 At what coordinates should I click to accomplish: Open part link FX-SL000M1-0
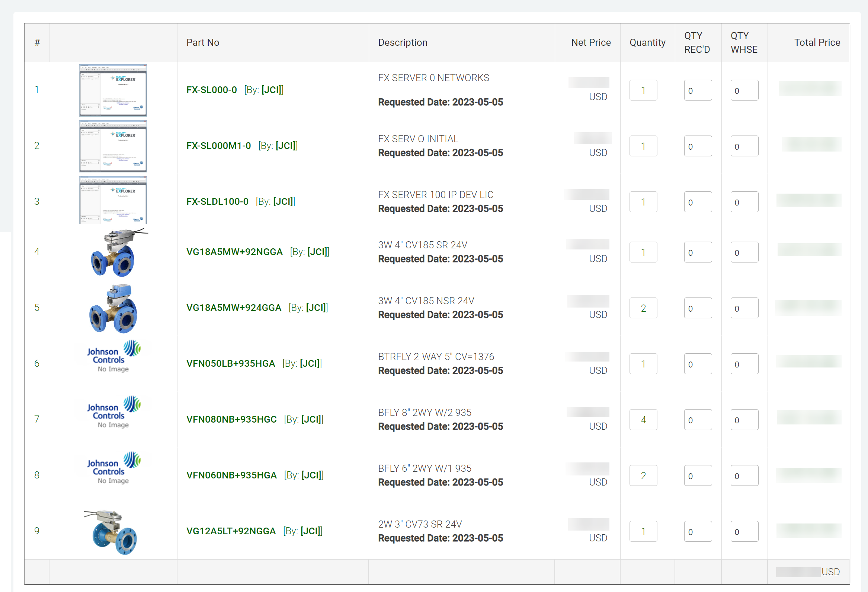coord(218,146)
